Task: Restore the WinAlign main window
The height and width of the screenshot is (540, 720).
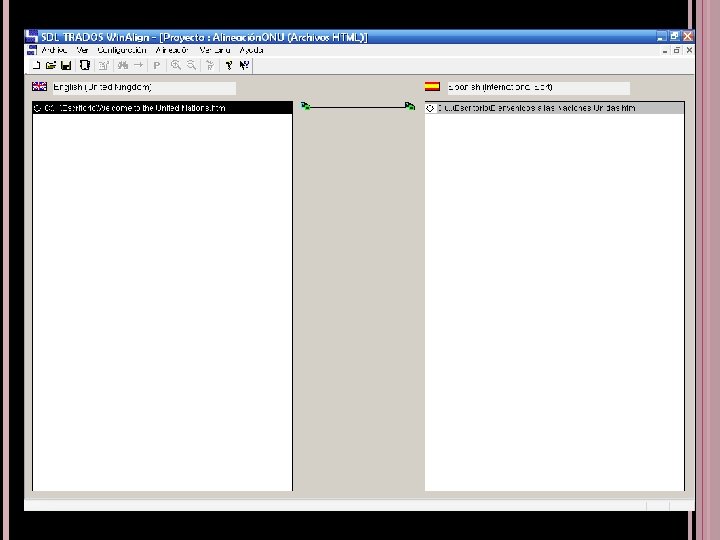Action: [675, 36]
